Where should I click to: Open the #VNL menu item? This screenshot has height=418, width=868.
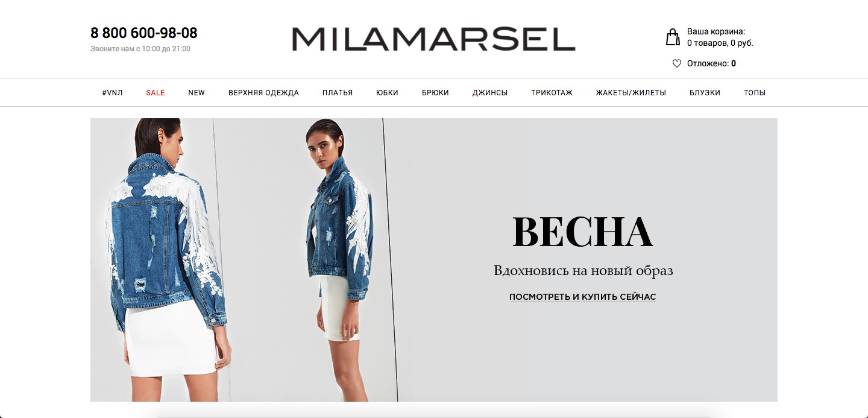click(112, 92)
